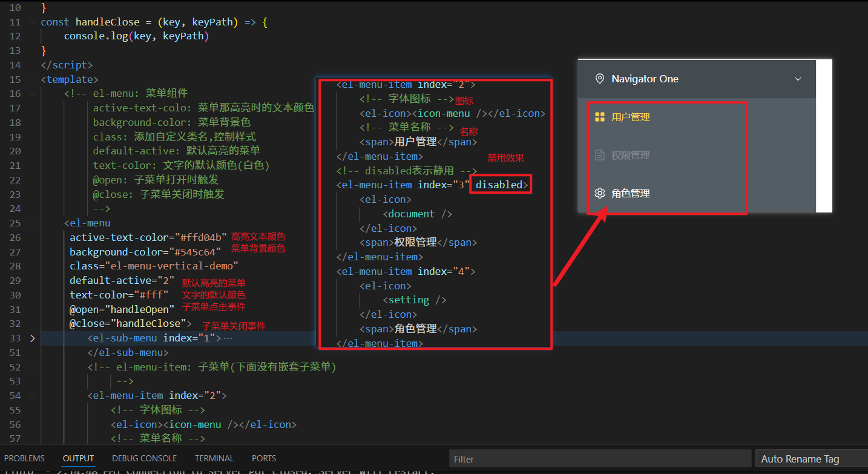Viewport: 868px width, 474px height.
Task: Click the document icon next to 权限管理
Action: (x=600, y=154)
